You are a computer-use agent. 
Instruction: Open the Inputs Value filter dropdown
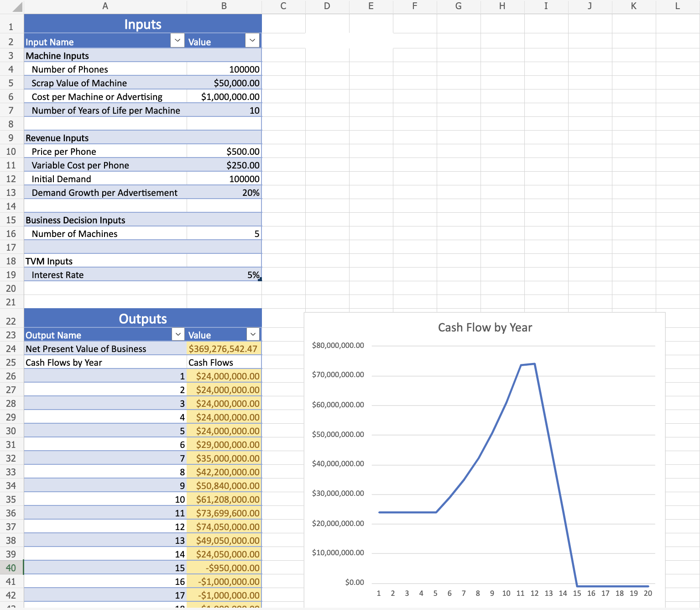252,40
